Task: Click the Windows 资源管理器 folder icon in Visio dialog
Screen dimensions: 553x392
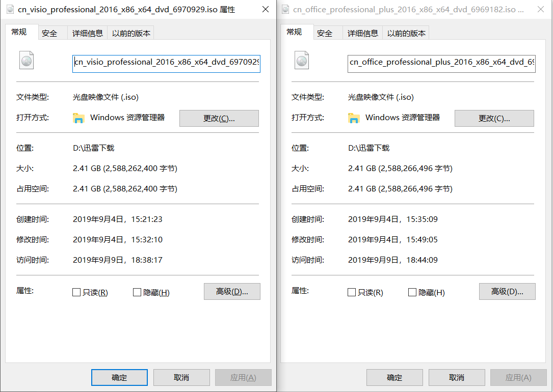Action: [x=79, y=118]
